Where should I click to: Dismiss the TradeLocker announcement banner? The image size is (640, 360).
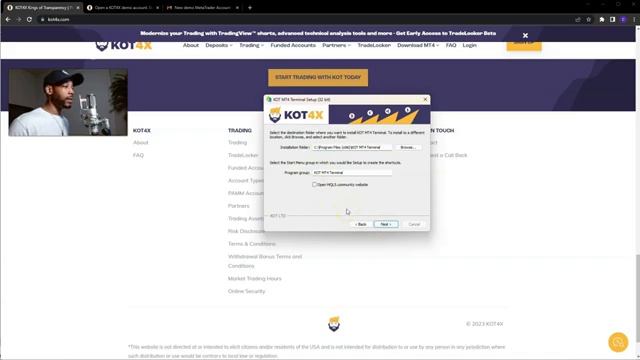(525, 36)
